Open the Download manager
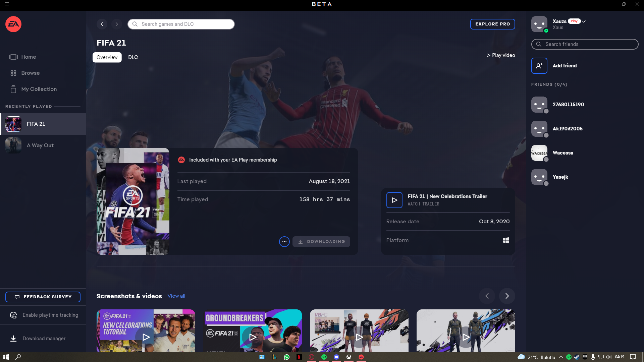 pyautogui.click(x=44, y=339)
